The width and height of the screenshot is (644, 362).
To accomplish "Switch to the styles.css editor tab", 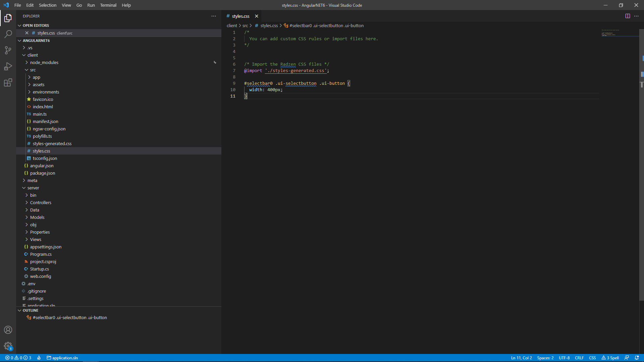I will tap(241, 16).
